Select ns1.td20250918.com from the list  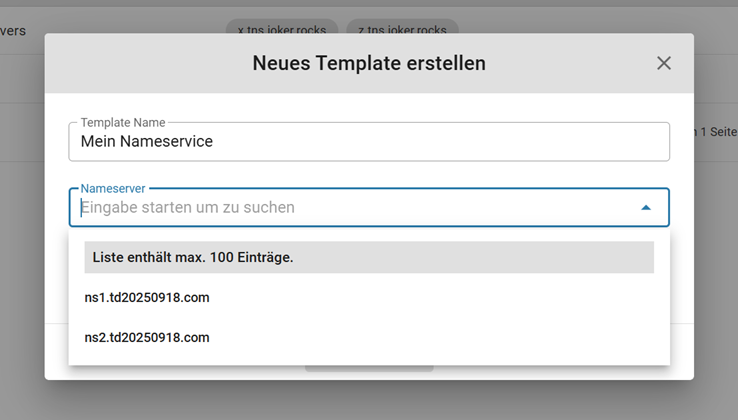[147, 297]
